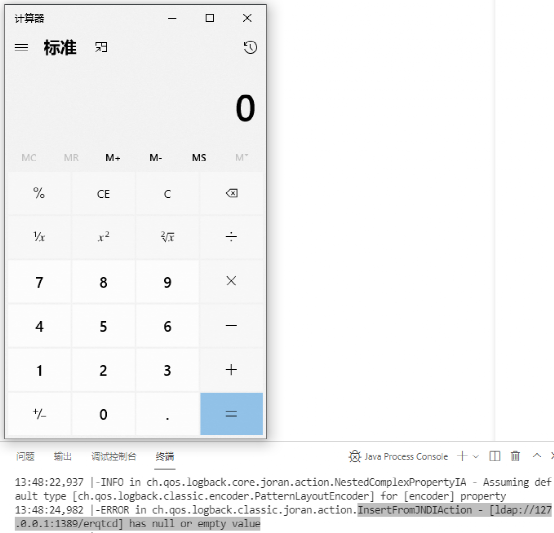Maximize panel with the up chevron
Image resolution: width=554 pixels, height=533 pixels.
pyautogui.click(x=537, y=456)
